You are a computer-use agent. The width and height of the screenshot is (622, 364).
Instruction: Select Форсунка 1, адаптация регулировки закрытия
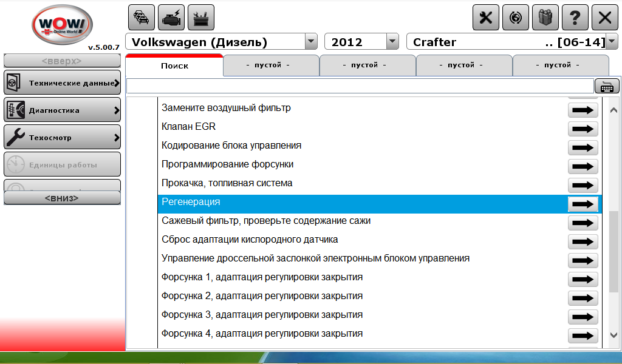tap(262, 277)
